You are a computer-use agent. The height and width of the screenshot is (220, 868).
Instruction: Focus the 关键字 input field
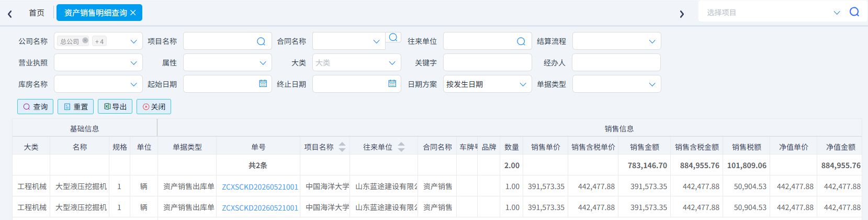[487, 62]
